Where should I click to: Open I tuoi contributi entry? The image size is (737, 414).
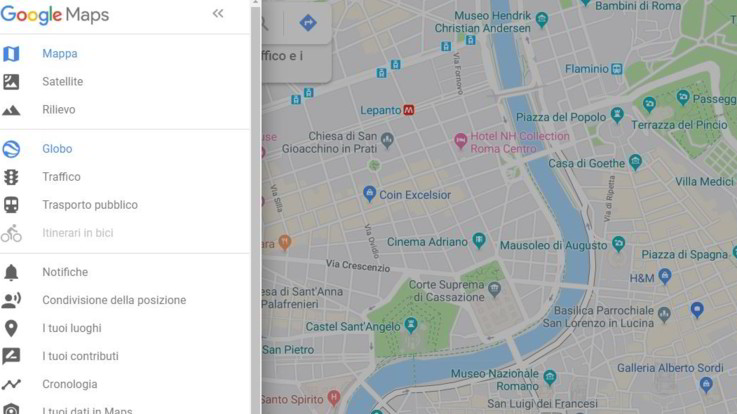click(80, 356)
